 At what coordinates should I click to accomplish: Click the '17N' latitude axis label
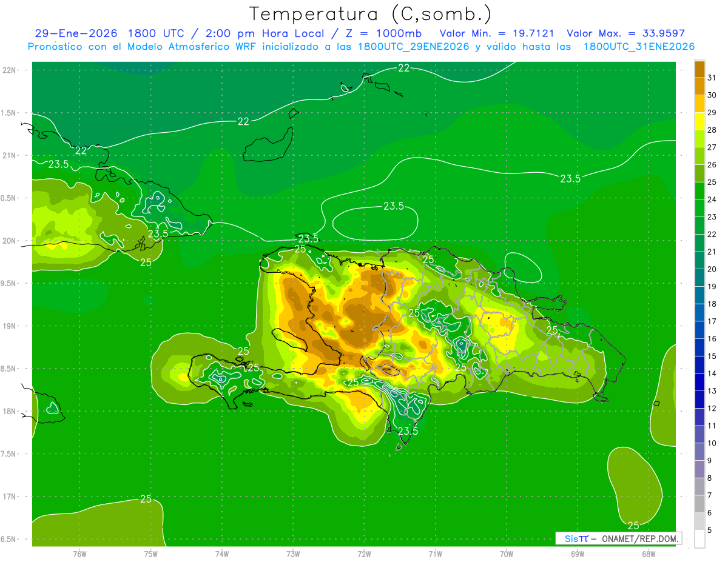(10, 497)
